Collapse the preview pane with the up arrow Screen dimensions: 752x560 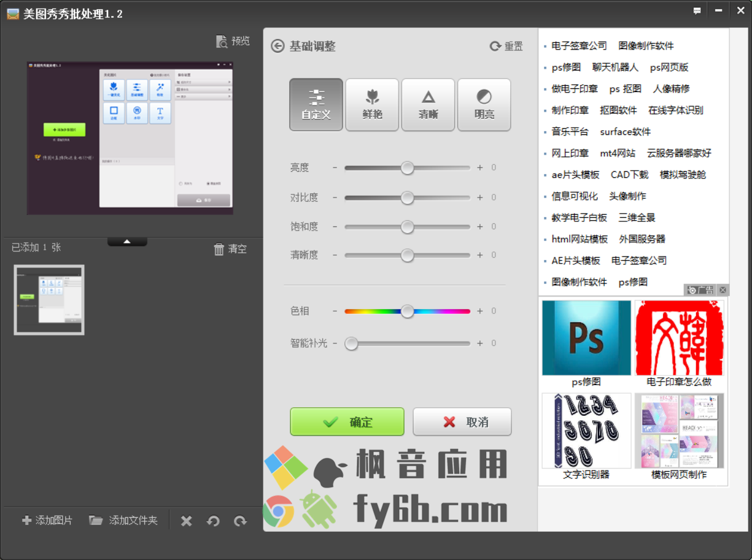click(127, 242)
